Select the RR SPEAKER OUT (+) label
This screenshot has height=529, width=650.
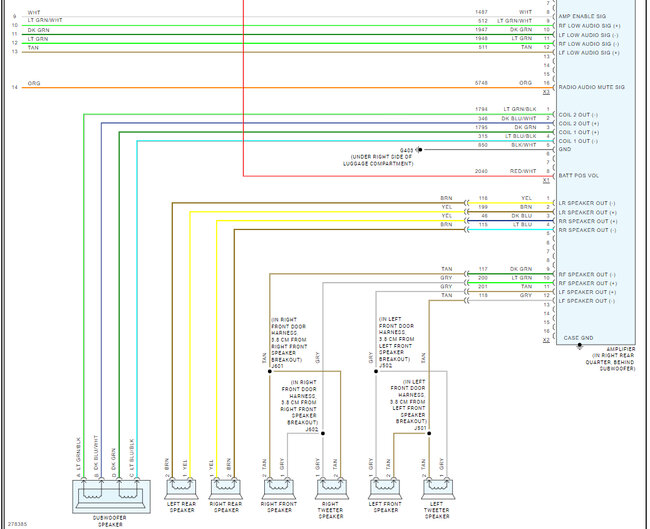coord(588,221)
